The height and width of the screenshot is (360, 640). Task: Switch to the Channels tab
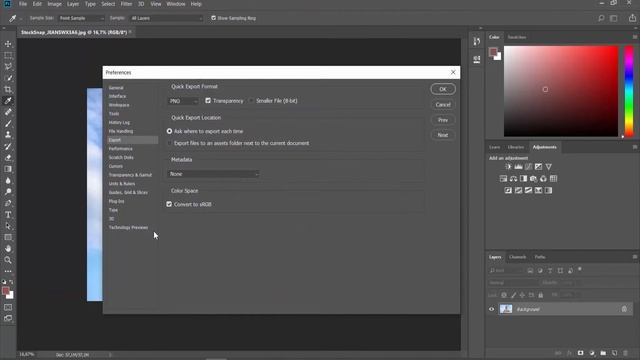tap(518, 257)
